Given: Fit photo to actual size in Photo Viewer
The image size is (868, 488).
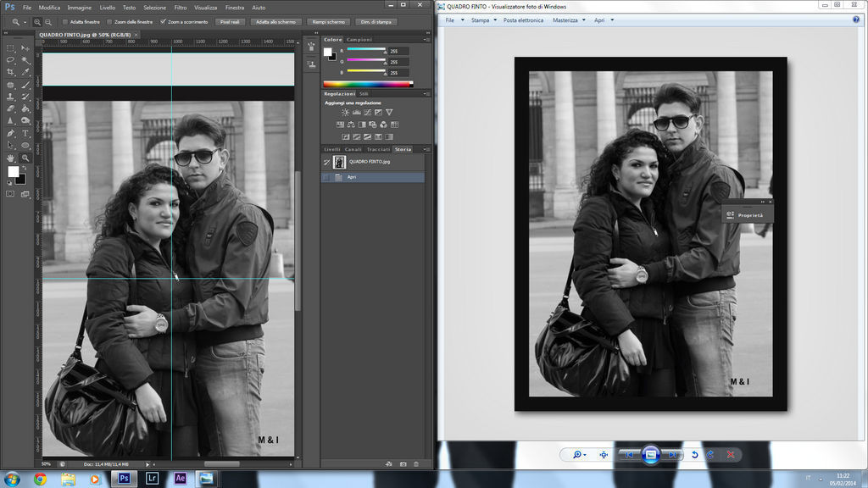Looking at the screenshot, I should click(604, 455).
